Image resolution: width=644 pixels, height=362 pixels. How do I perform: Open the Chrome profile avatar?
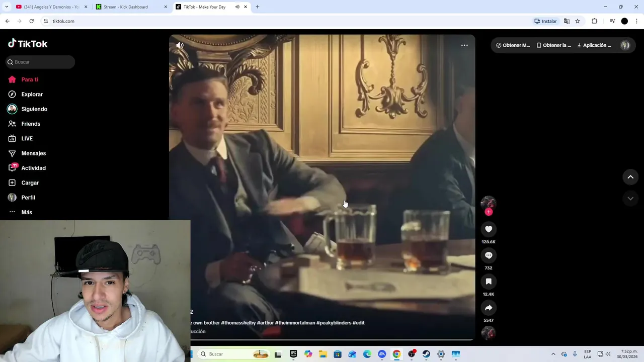click(x=624, y=21)
